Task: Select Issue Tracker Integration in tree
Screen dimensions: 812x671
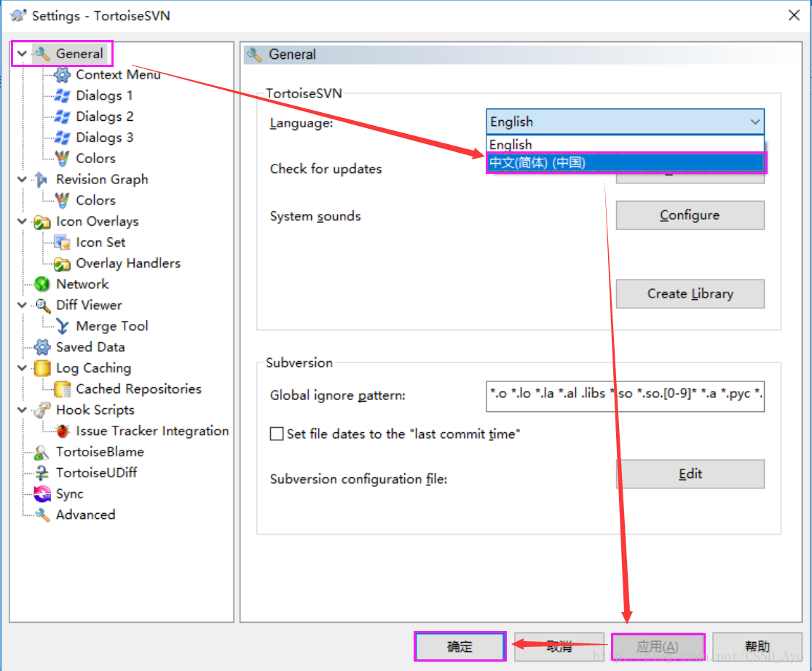Action: pyautogui.click(x=152, y=430)
